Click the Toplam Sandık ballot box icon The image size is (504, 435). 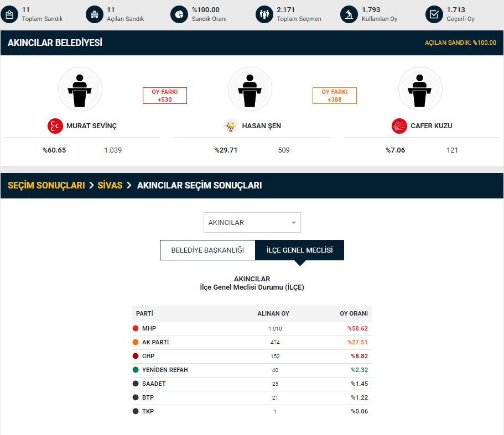9,14
